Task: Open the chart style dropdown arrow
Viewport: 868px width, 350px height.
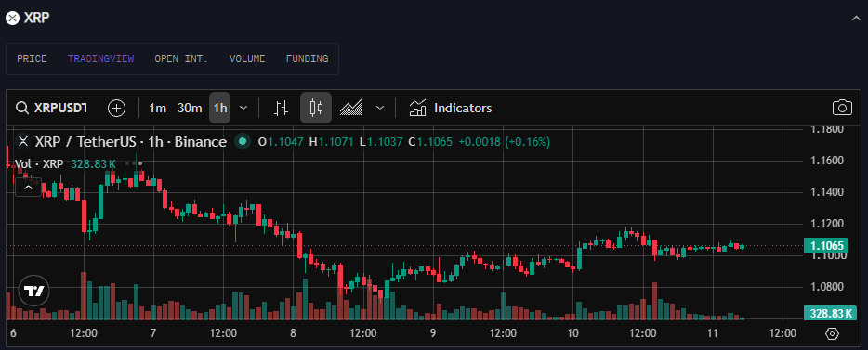Action: pyautogui.click(x=380, y=108)
